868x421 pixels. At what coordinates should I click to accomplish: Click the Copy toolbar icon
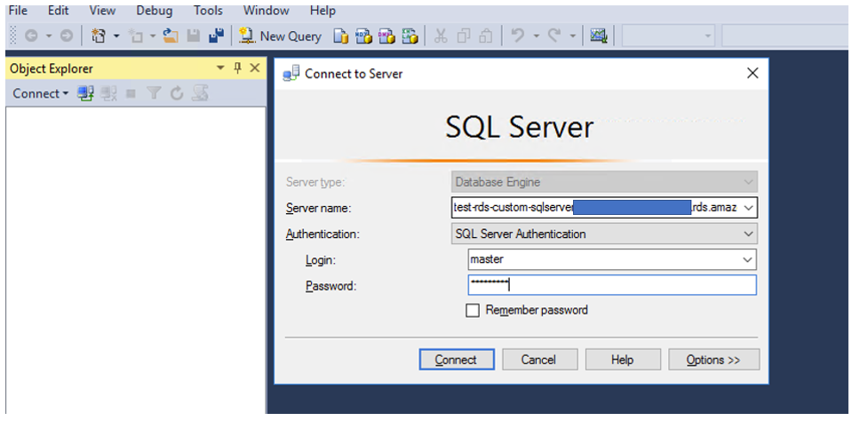(464, 36)
